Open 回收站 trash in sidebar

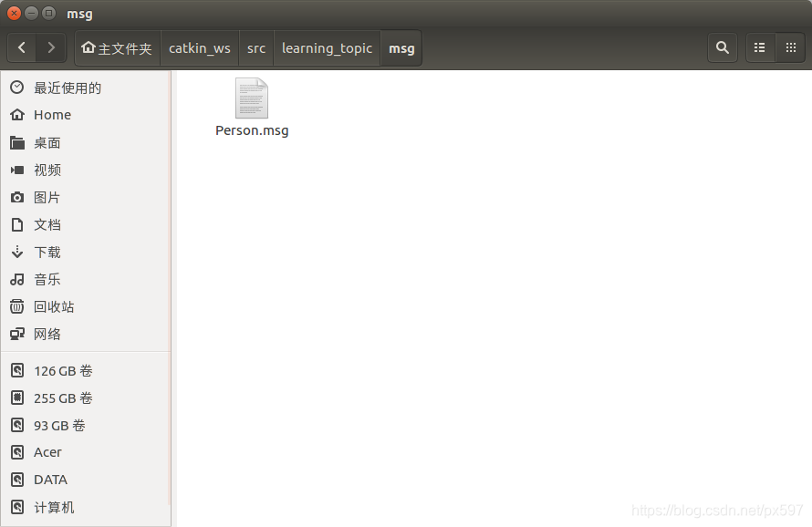[86, 306]
